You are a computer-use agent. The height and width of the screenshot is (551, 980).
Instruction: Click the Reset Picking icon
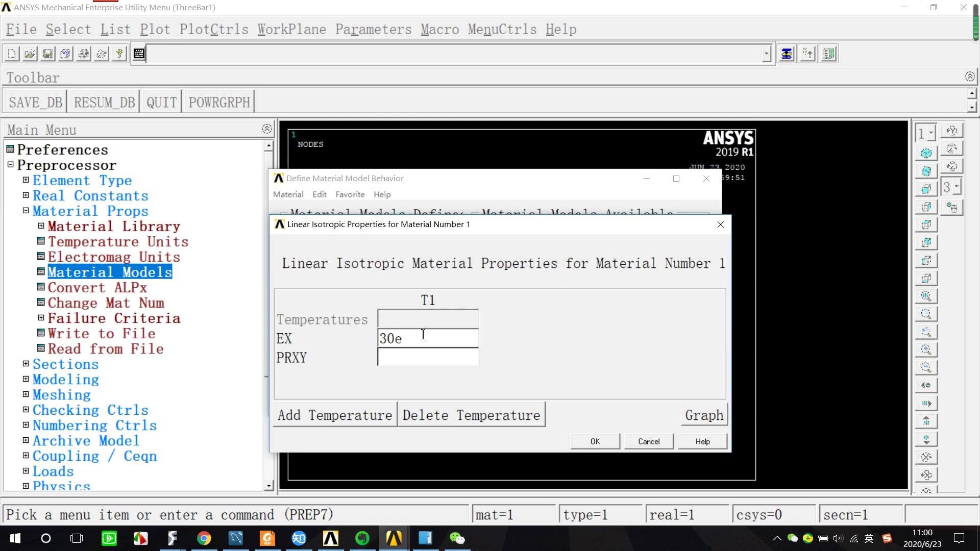(807, 54)
